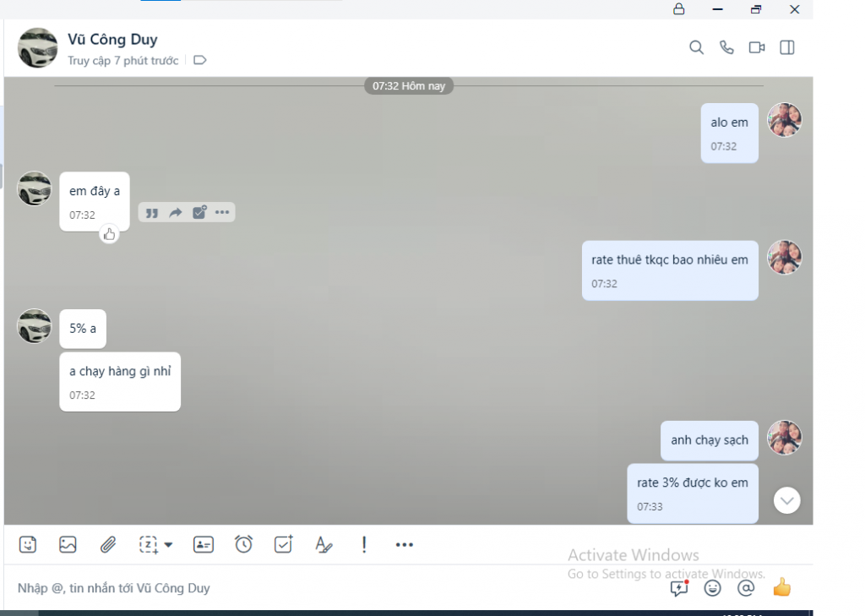
Task: Toggle the conversation info side panel
Action: pos(787,48)
